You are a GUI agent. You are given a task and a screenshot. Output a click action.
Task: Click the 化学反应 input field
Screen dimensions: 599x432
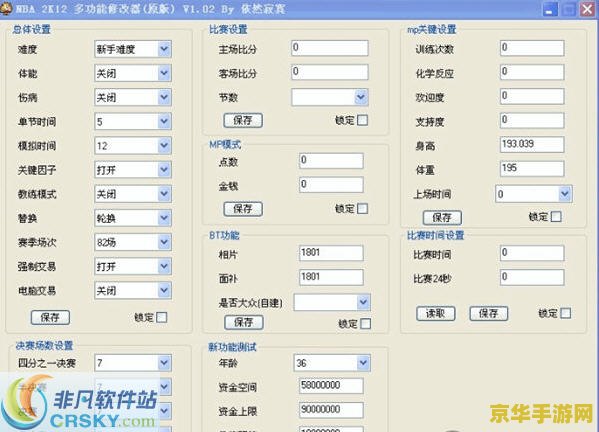click(532, 72)
